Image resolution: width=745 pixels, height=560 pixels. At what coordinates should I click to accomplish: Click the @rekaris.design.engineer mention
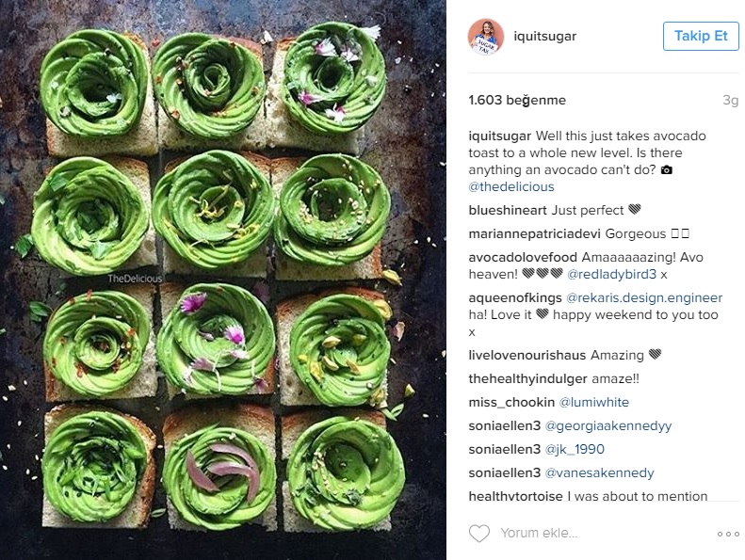click(x=644, y=297)
